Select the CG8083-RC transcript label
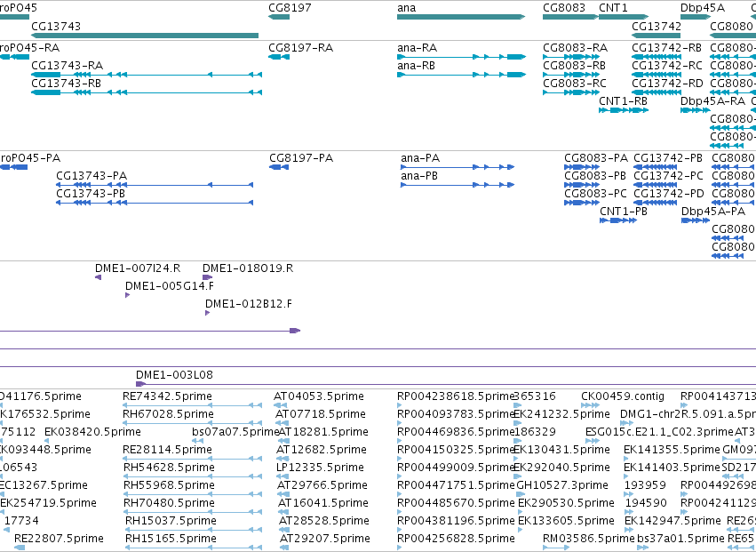Screen dimensions: 756x552 coord(575,84)
